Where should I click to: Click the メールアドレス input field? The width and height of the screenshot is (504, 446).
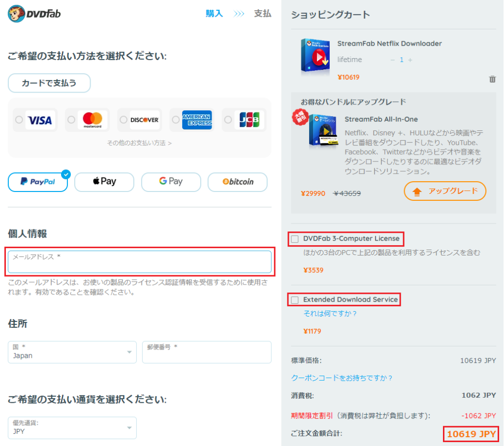point(139,262)
